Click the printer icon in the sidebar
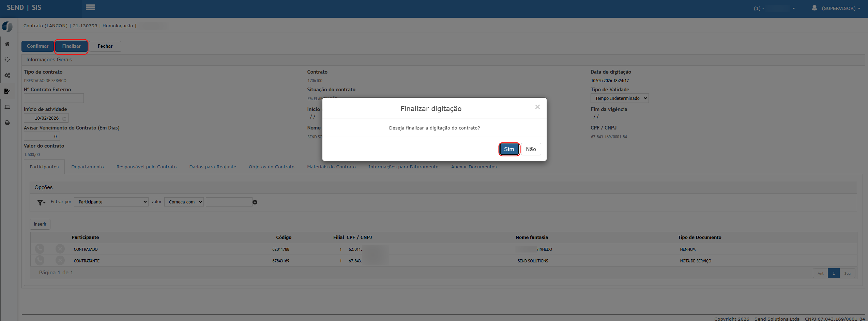 pyautogui.click(x=7, y=123)
